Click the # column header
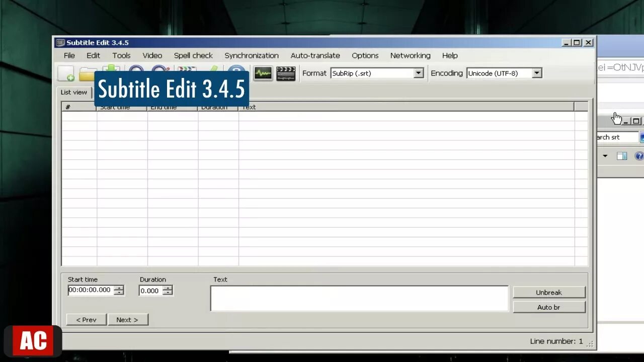 tap(79, 107)
